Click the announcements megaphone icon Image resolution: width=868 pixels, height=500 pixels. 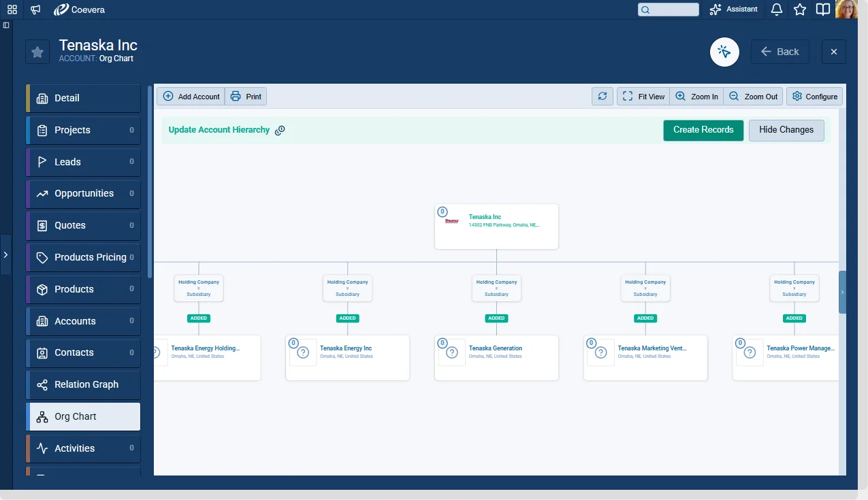pos(35,10)
